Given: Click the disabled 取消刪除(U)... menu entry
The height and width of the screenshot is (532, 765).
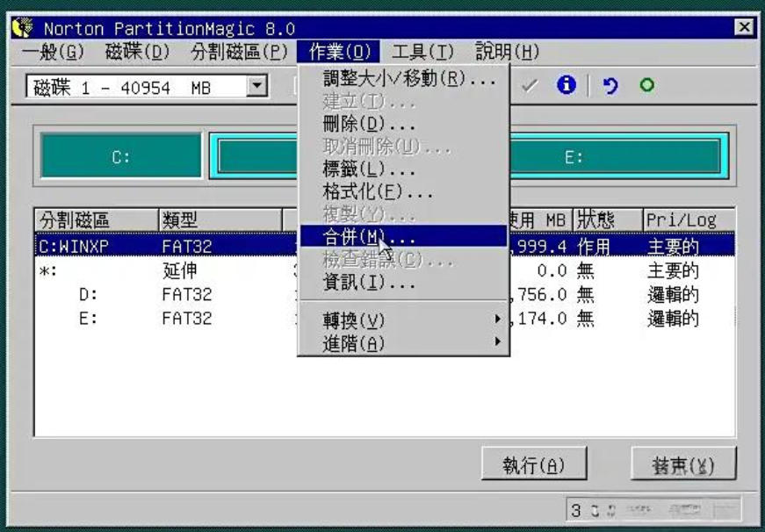Looking at the screenshot, I should click(x=403, y=147).
